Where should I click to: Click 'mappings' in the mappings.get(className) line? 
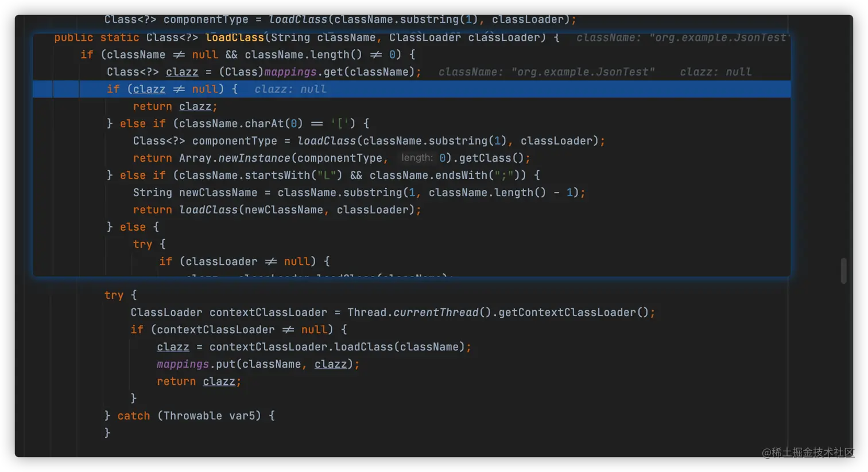290,72
